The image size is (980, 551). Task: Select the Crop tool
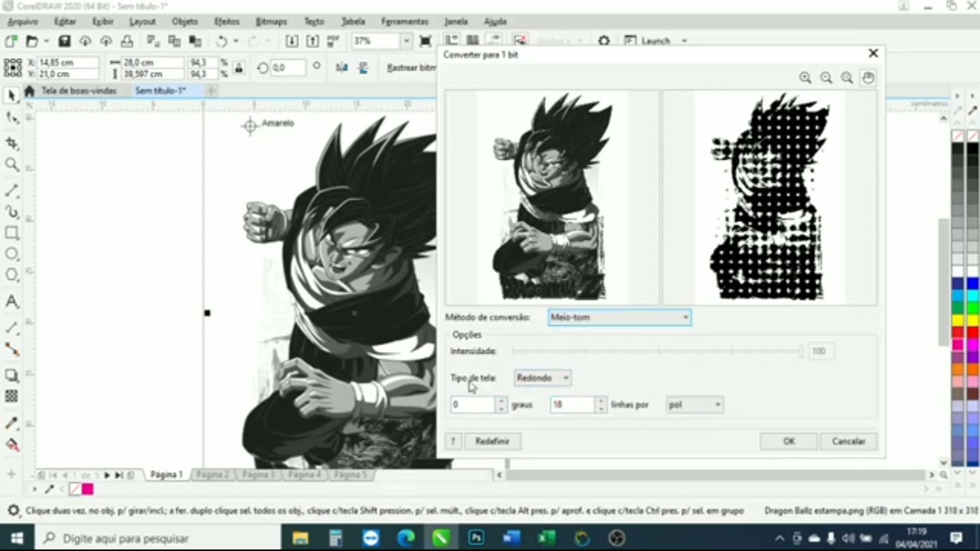pyautogui.click(x=11, y=143)
